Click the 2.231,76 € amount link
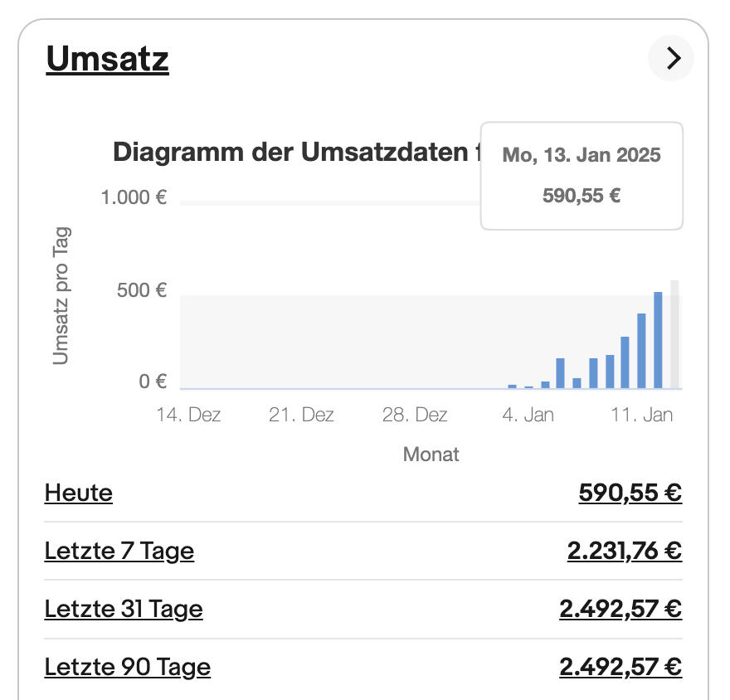The height and width of the screenshot is (700, 730). pos(624,551)
